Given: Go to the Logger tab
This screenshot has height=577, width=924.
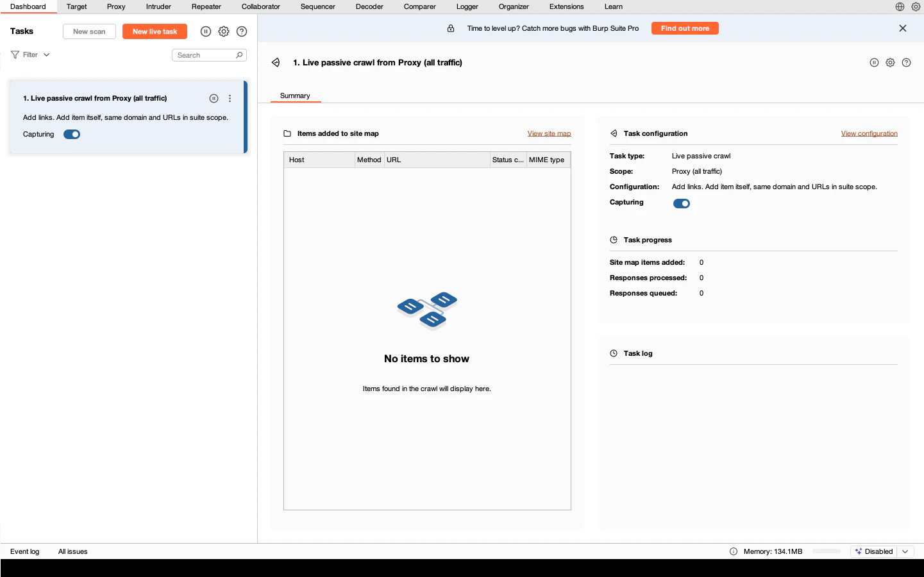Looking at the screenshot, I should pos(467,6).
